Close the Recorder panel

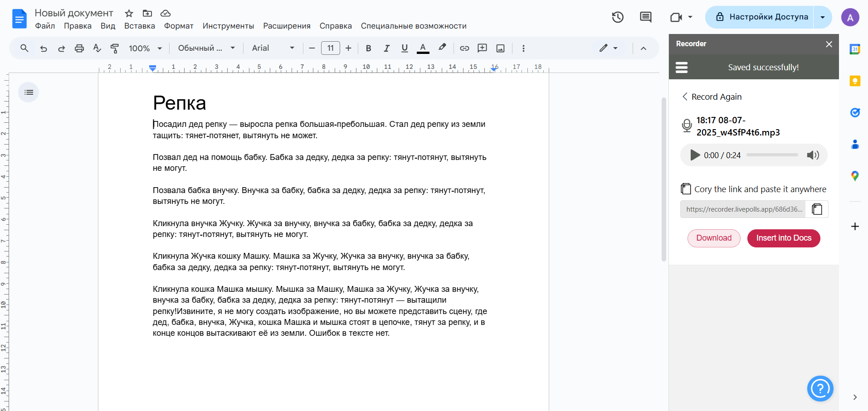point(829,44)
